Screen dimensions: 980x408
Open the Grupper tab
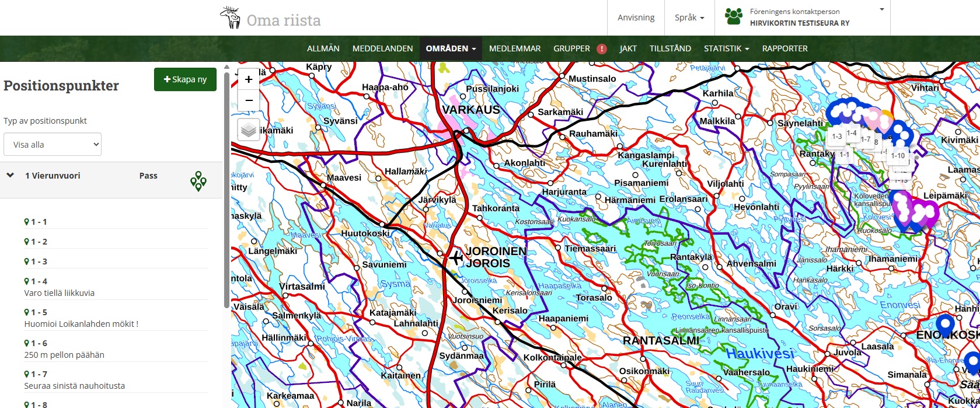(571, 48)
